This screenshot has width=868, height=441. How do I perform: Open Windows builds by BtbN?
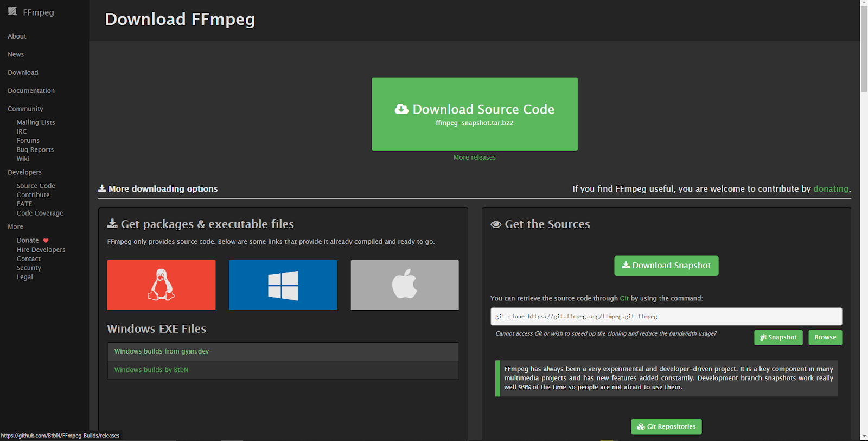pos(151,370)
